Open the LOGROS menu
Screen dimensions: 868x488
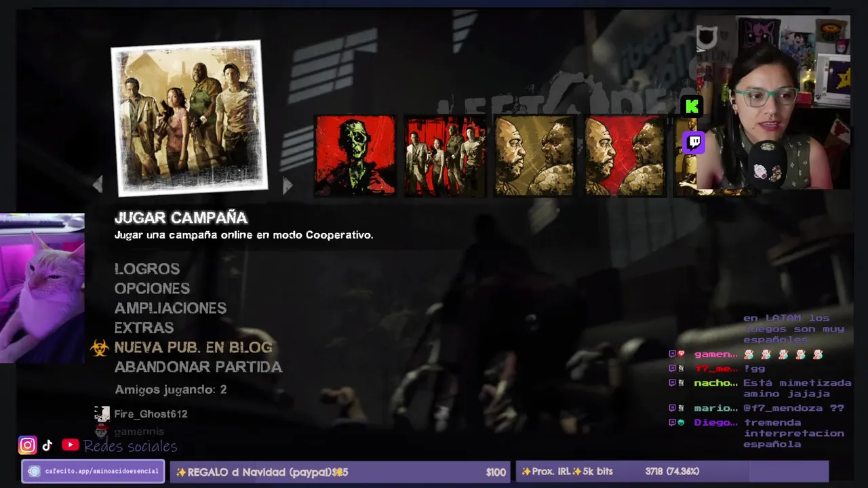pyautogui.click(x=147, y=269)
